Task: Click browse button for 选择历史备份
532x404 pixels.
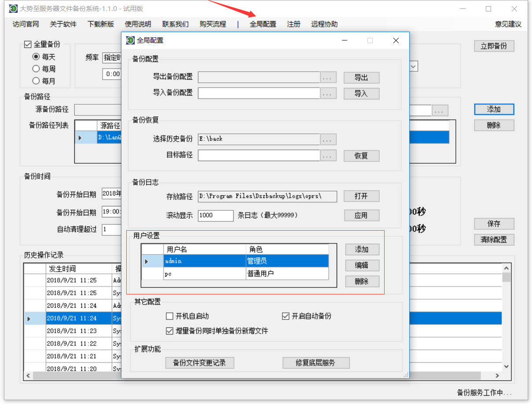Action: 328,139
